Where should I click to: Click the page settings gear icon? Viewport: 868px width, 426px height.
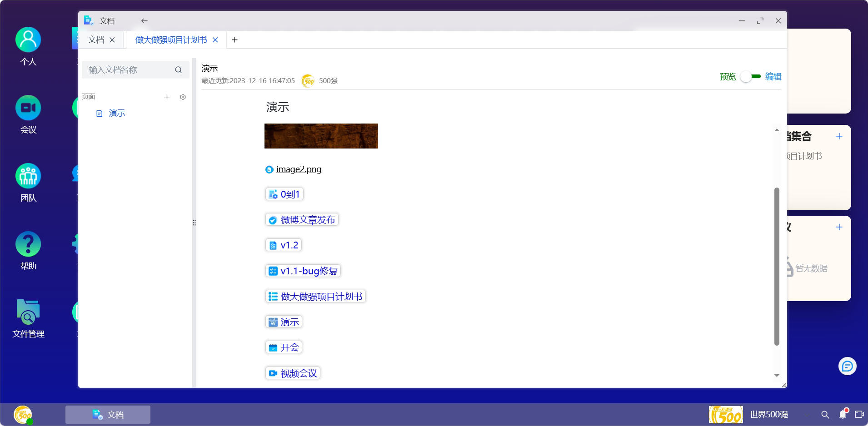183,97
